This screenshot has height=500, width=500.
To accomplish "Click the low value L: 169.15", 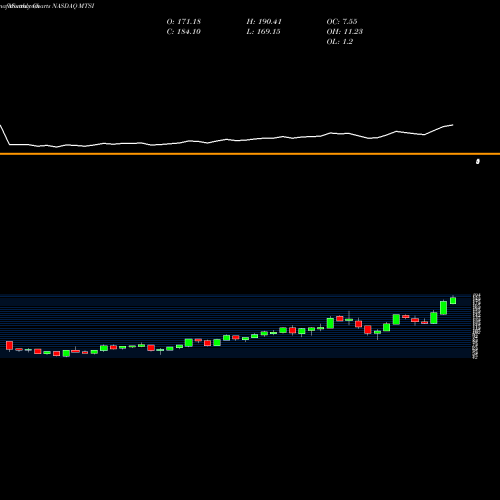I will (263, 32).
